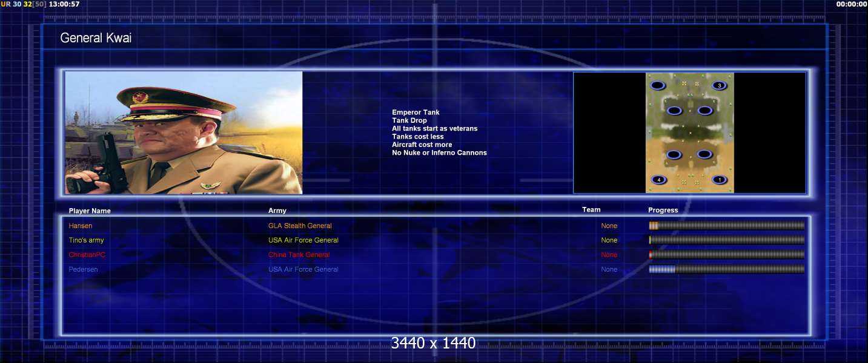This screenshot has width=868, height=363.
Task: Click Pedersen's loading progress bar
Action: (x=727, y=269)
